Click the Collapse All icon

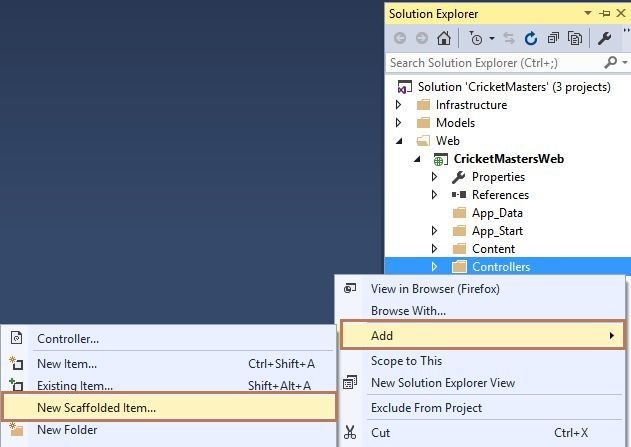553,39
